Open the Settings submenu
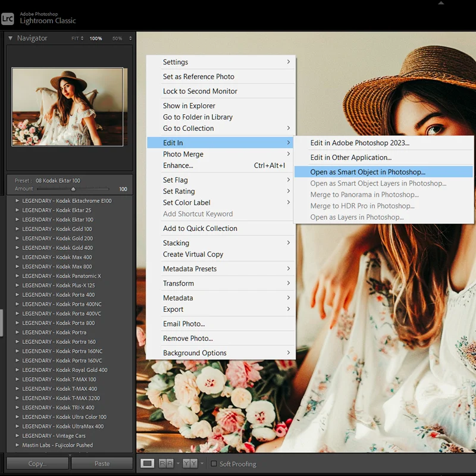Screen dimensions: 476x476 [221, 62]
